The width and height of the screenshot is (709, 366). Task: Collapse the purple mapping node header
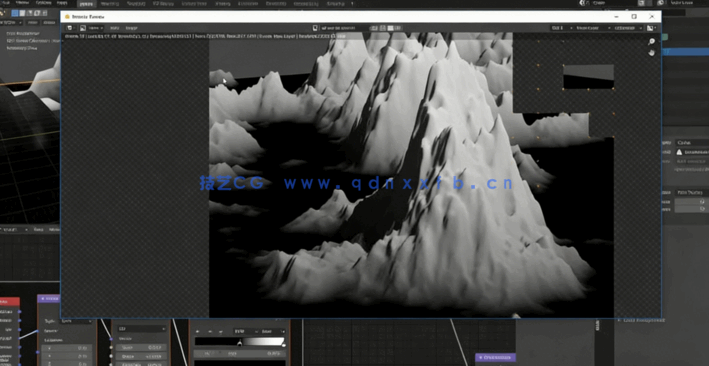[x=42, y=299]
